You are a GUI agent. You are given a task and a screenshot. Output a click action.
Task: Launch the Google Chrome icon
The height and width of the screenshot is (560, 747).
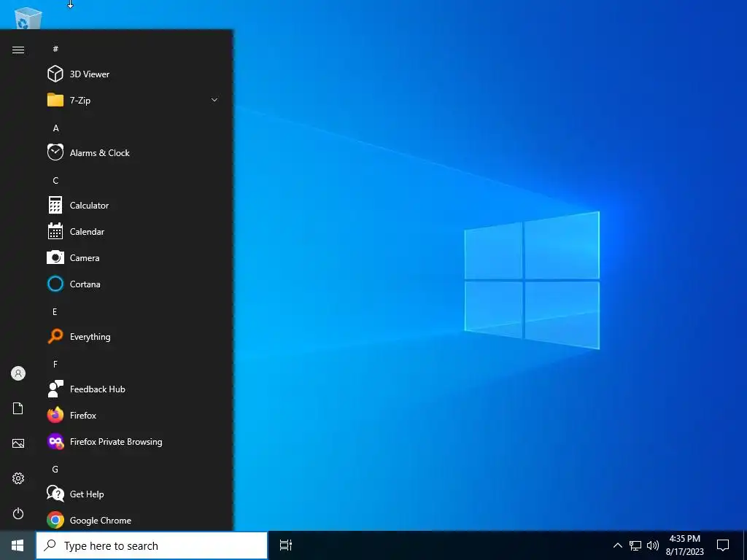pyautogui.click(x=55, y=520)
